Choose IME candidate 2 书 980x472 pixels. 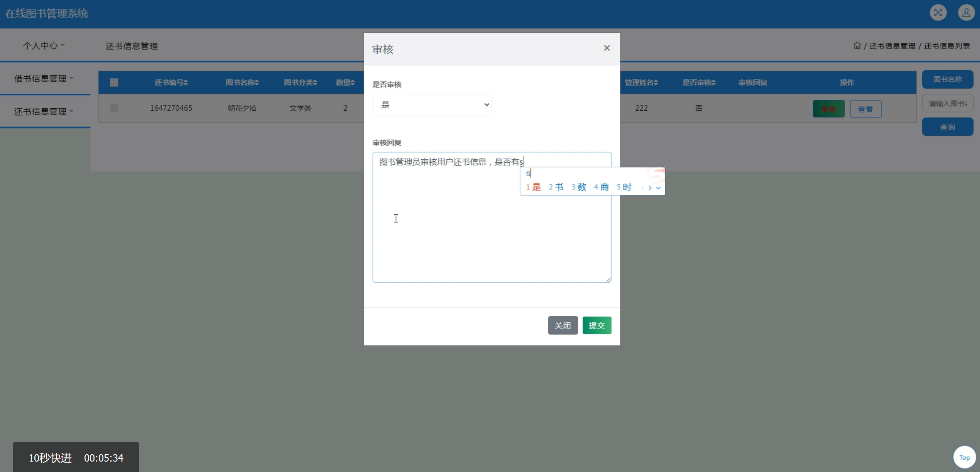pos(556,187)
